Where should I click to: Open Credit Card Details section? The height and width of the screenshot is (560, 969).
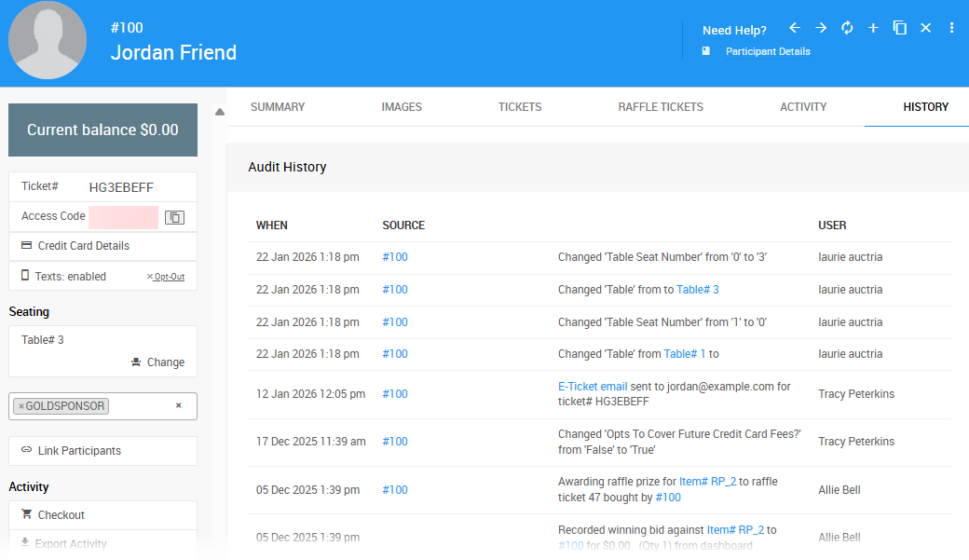83,246
